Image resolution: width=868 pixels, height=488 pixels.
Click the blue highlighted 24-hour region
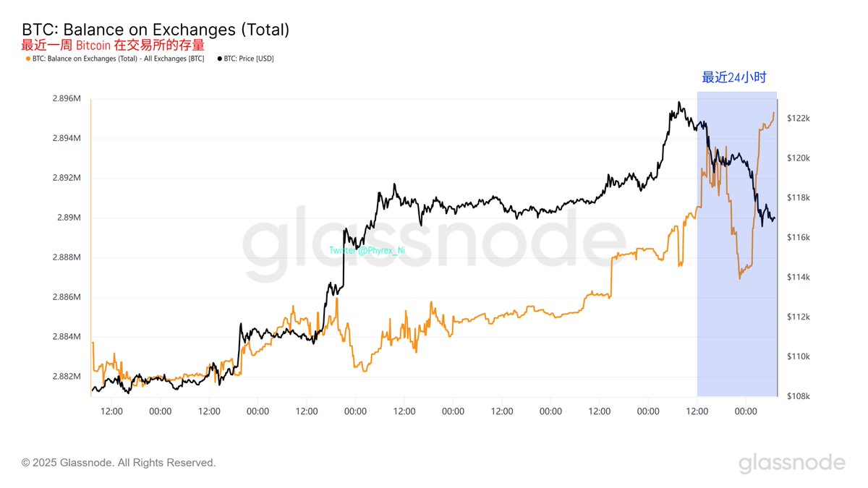[x=736, y=244]
